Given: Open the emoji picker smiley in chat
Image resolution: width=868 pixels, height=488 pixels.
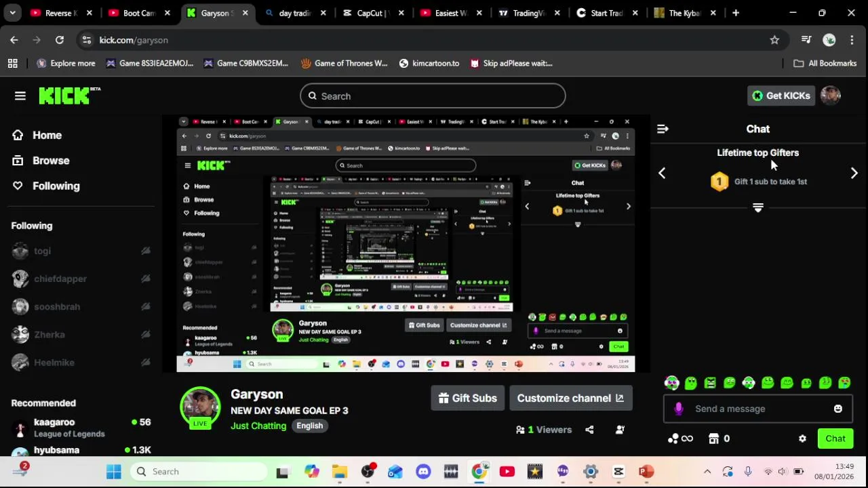Looking at the screenshot, I should coord(838,409).
